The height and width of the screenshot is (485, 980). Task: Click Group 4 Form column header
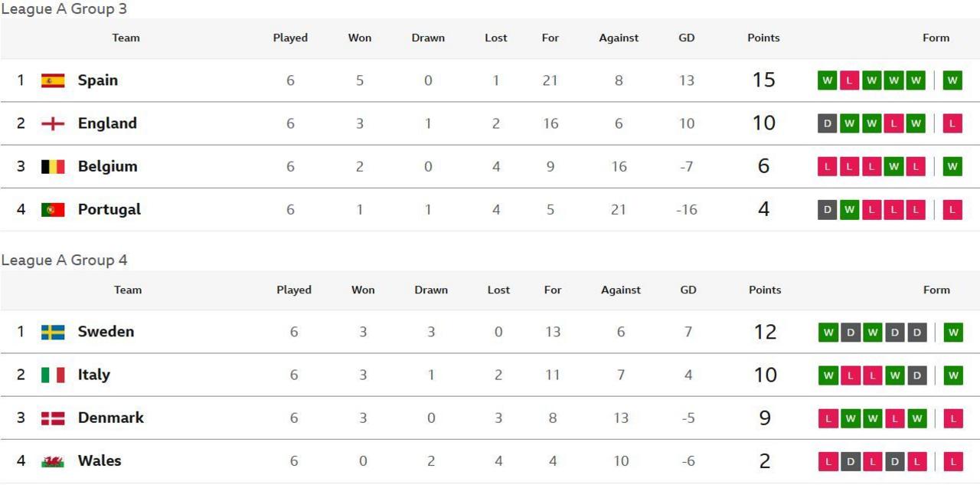point(936,290)
